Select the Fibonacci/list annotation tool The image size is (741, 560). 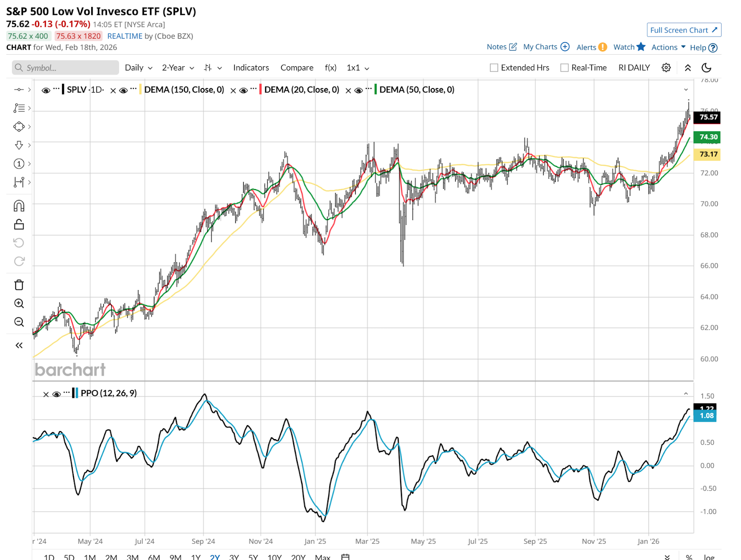[x=19, y=108]
